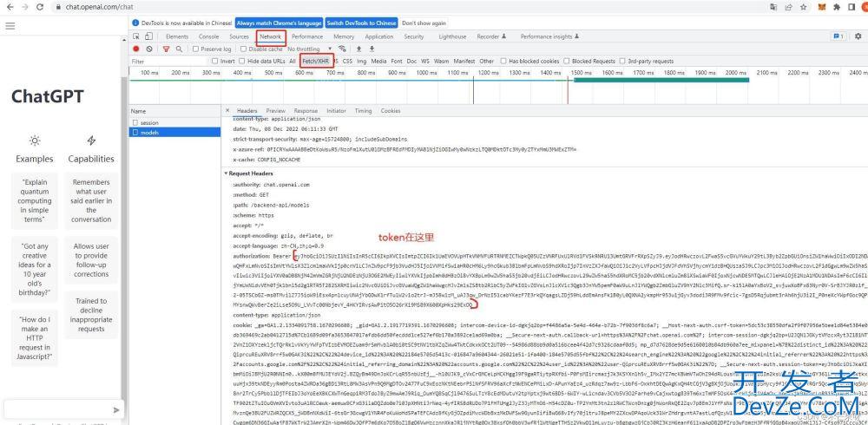Reload the page icon
The width and height of the screenshot is (868, 425).
pos(40,7)
